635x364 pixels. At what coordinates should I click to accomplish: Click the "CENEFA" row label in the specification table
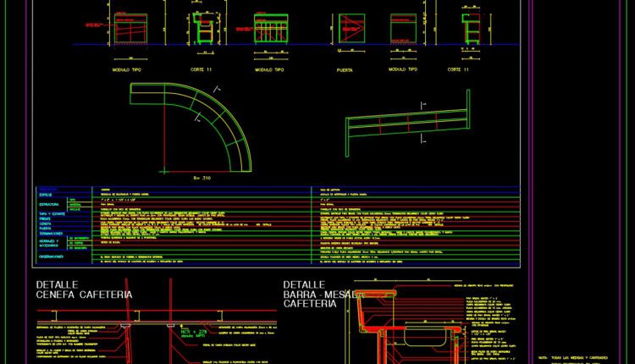[45, 224]
